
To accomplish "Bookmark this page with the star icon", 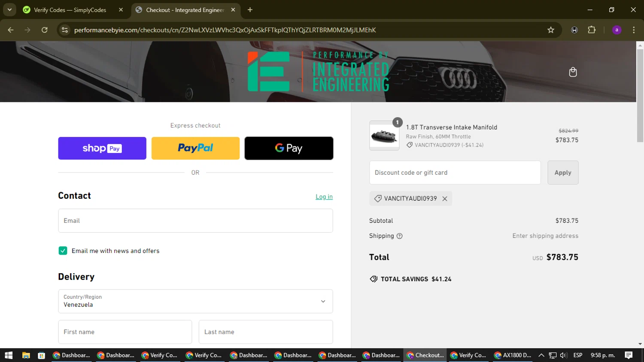I will pos(551,30).
